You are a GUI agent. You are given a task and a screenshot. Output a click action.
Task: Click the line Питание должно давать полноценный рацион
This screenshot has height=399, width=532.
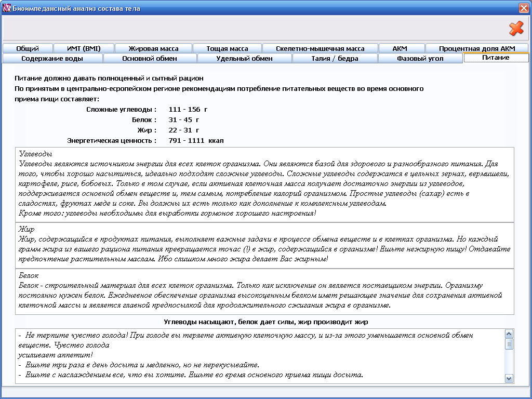point(109,78)
